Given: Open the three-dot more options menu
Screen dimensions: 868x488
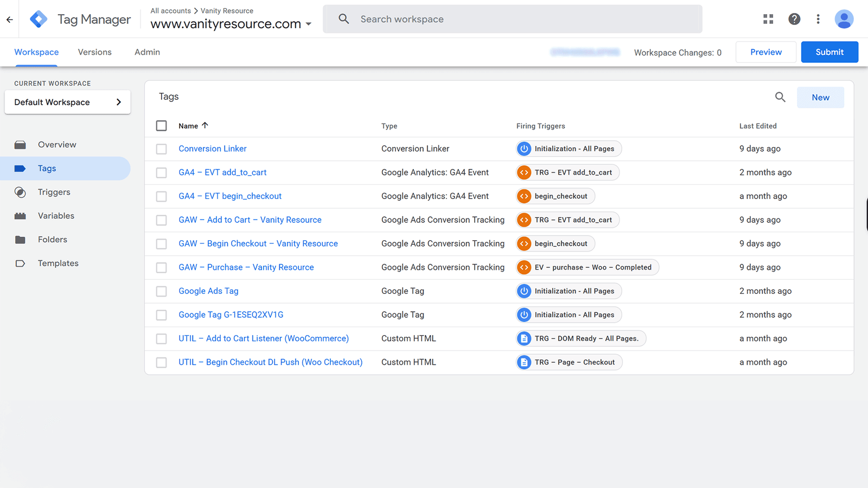Looking at the screenshot, I should [x=818, y=19].
